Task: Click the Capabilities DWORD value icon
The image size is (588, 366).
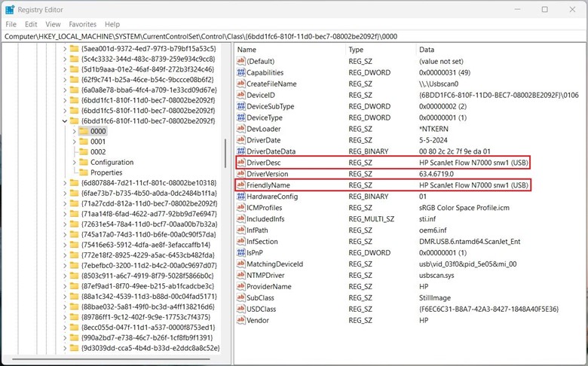Action: (x=241, y=72)
